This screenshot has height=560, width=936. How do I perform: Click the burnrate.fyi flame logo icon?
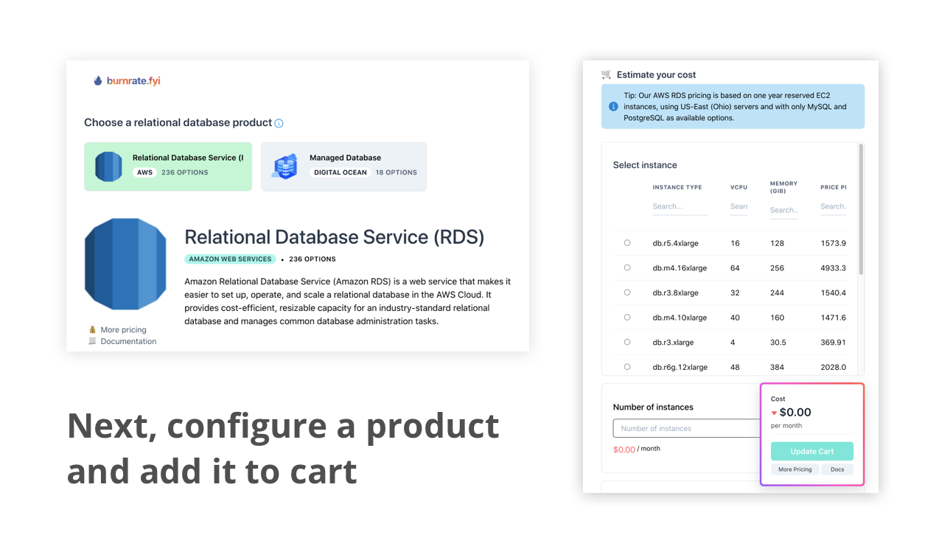pyautogui.click(x=98, y=81)
